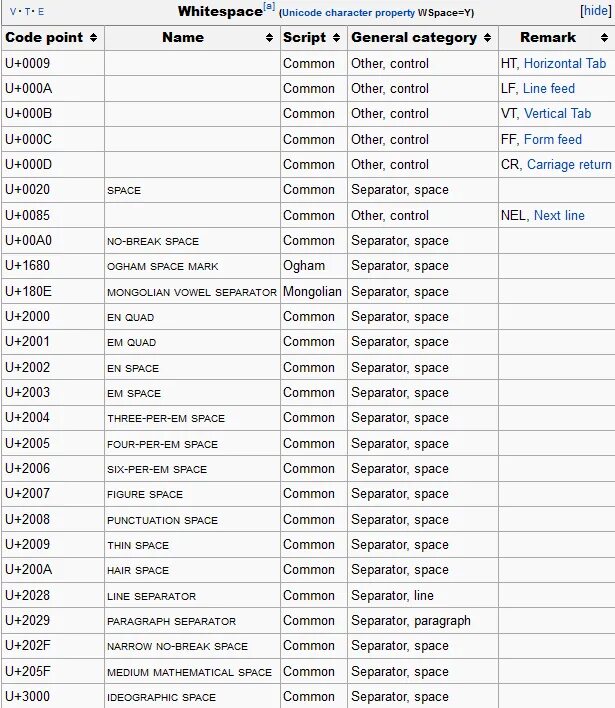This screenshot has height=708, width=615.
Task: Click the Code point column header
Action: pyautogui.click(x=53, y=38)
